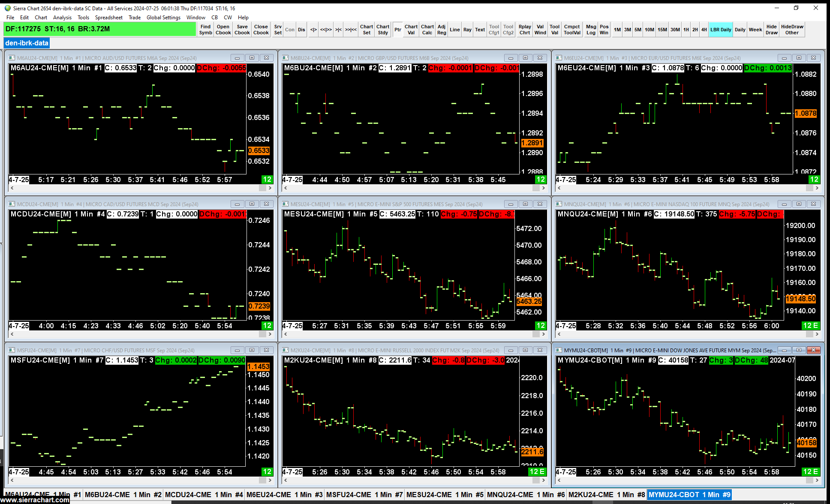
Task: Toggle Hide Draw drawings button
Action: click(771, 30)
